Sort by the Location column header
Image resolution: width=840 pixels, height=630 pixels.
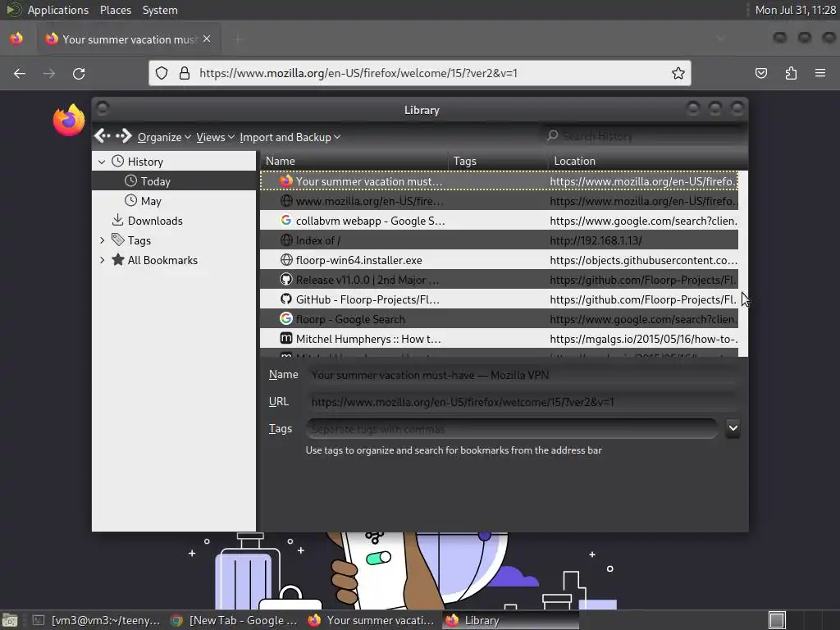click(648, 161)
